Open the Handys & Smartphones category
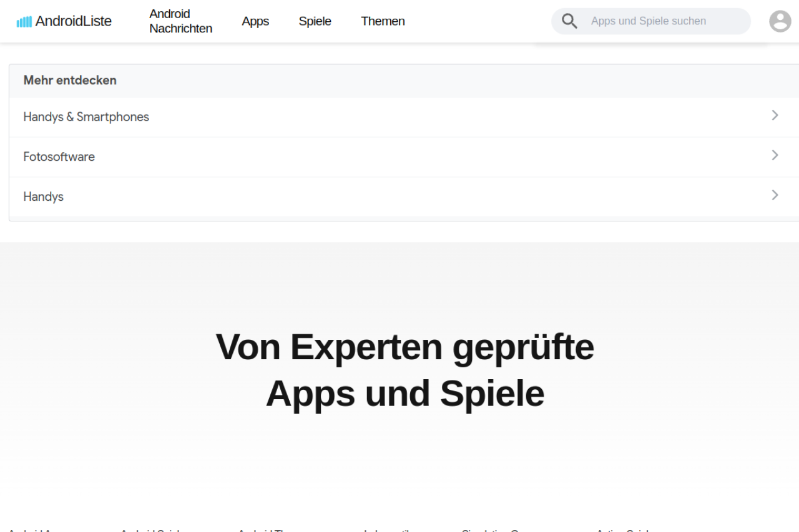 click(86, 117)
